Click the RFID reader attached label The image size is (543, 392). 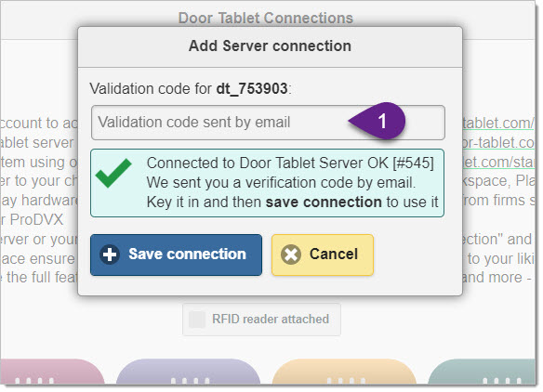(271, 320)
